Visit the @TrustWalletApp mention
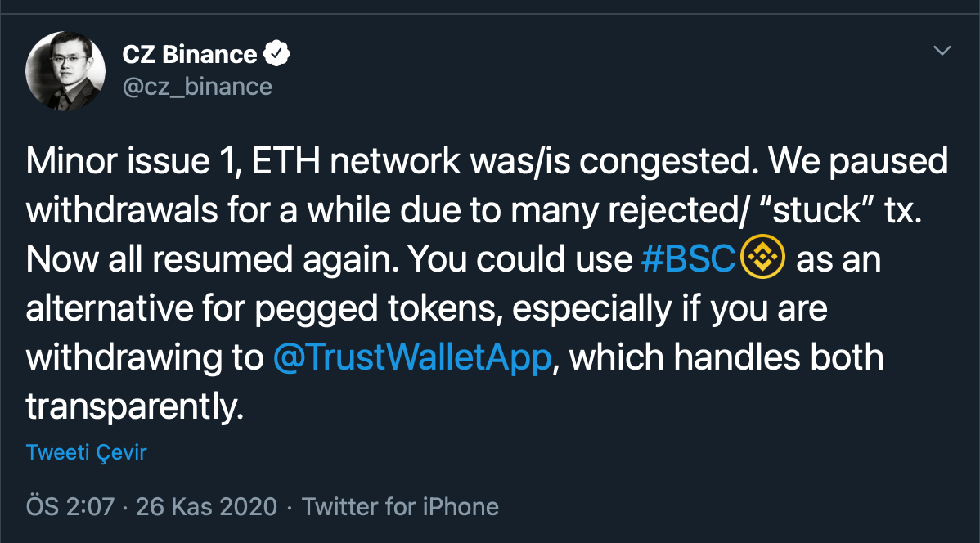980x543 pixels. point(411,358)
